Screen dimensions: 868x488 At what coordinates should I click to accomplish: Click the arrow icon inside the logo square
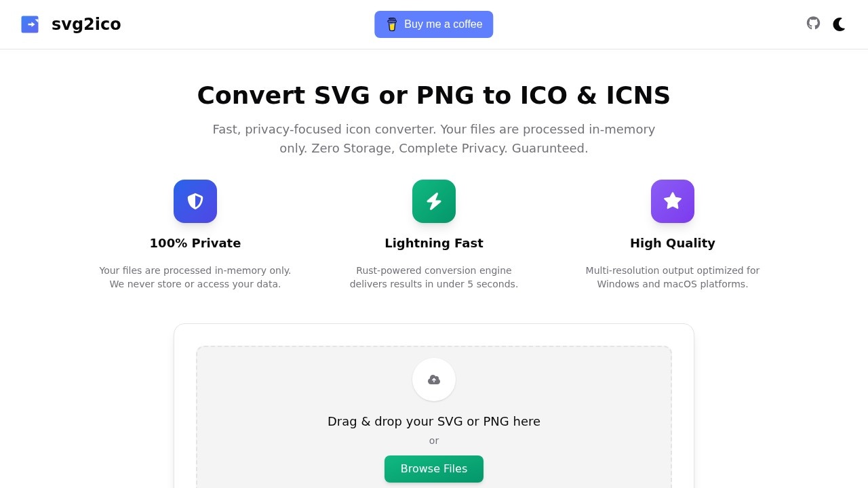click(x=30, y=24)
